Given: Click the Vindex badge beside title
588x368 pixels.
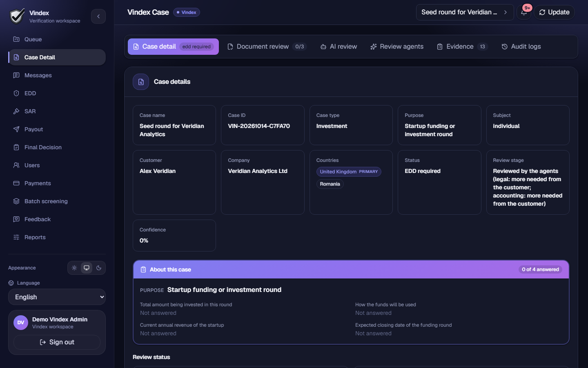Looking at the screenshot, I should (x=187, y=12).
